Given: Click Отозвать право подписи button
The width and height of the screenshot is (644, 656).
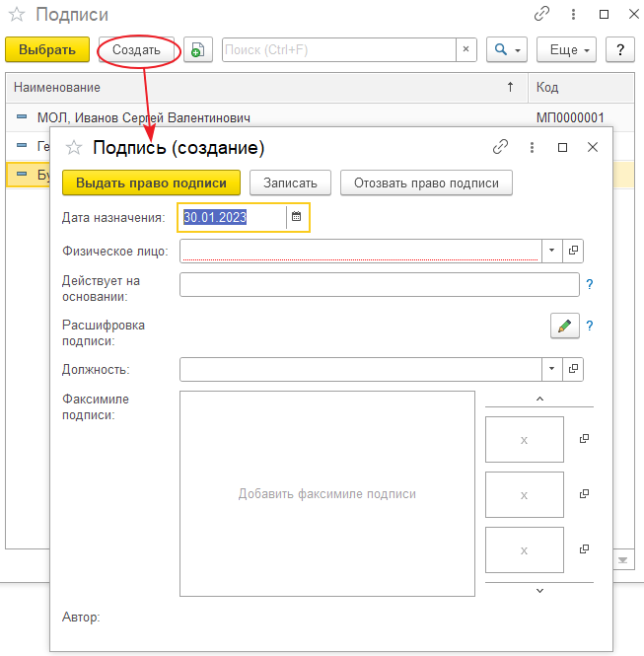Looking at the screenshot, I should click(x=426, y=182).
